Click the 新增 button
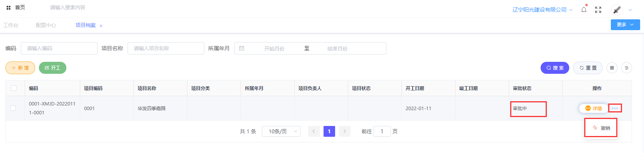The height and width of the screenshot is (153, 644). tap(20, 68)
